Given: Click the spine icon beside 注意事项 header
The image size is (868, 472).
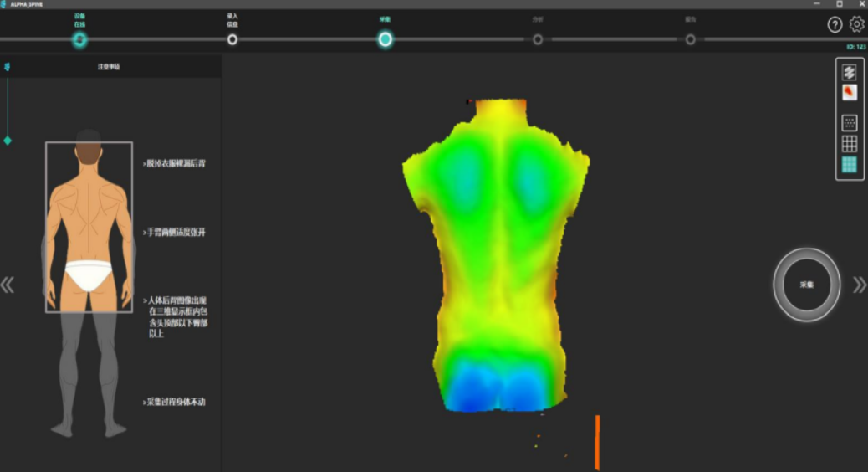Looking at the screenshot, I should [x=8, y=66].
